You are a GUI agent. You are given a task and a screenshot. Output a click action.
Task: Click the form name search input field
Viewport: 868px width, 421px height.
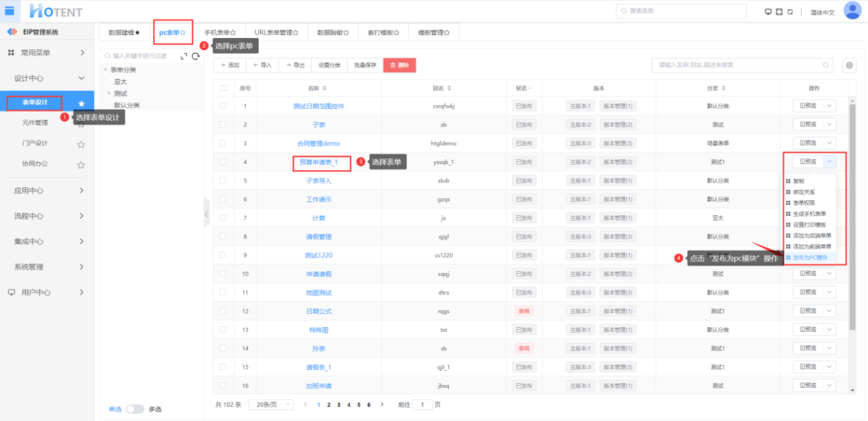coord(742,65)
